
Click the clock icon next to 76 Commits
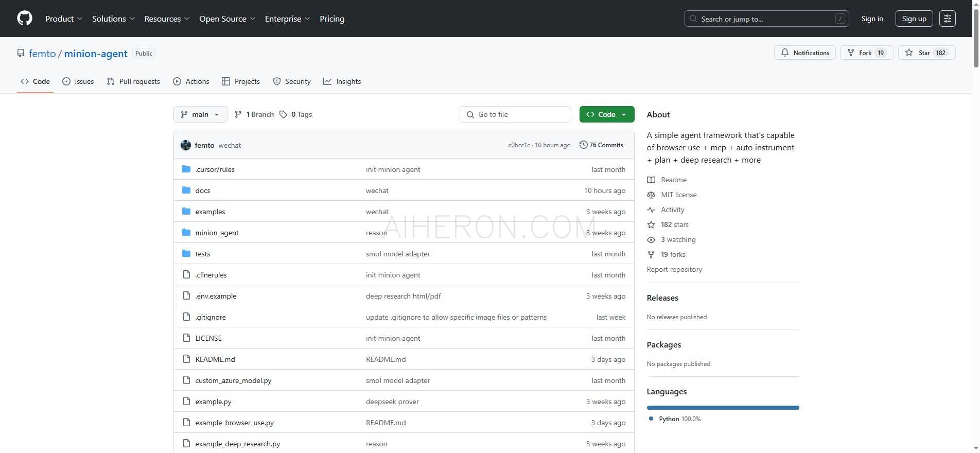(583, 145)
